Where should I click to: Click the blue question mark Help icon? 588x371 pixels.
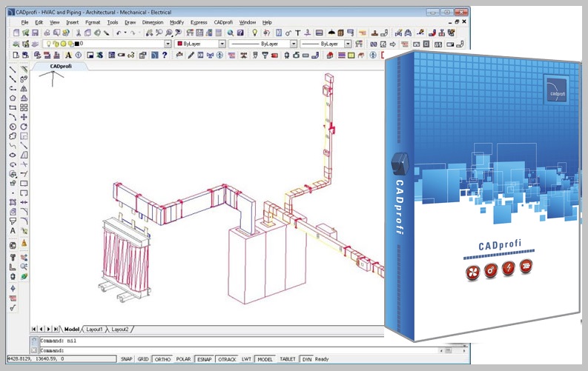[x=240, y=33]
